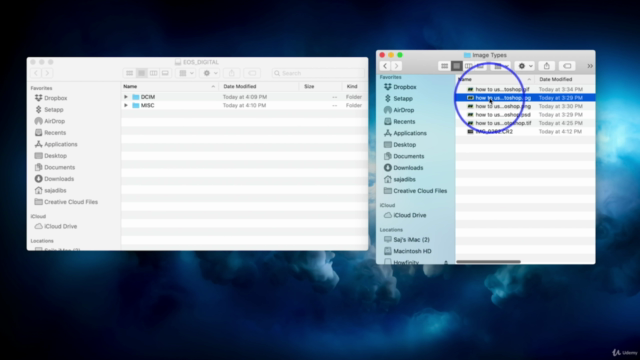This screenshot has width=640, height=360.
Task: Click the Edit Tags icon in Image Types window
Action: (x=567, y=66)
